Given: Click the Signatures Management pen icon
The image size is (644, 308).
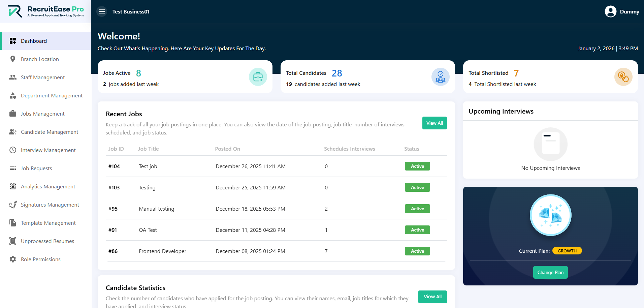Looking at the screenshot, I should click(x=13, y=205).
